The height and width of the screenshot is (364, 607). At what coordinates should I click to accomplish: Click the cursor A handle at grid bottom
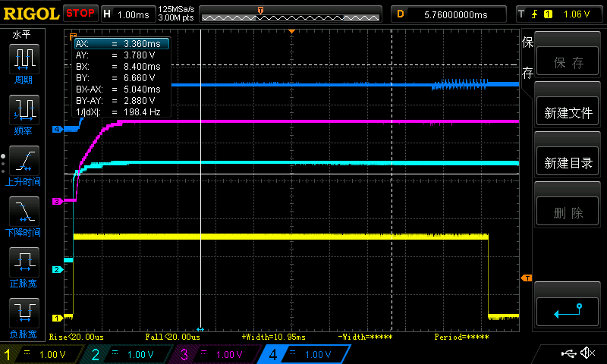coord(200,329)
